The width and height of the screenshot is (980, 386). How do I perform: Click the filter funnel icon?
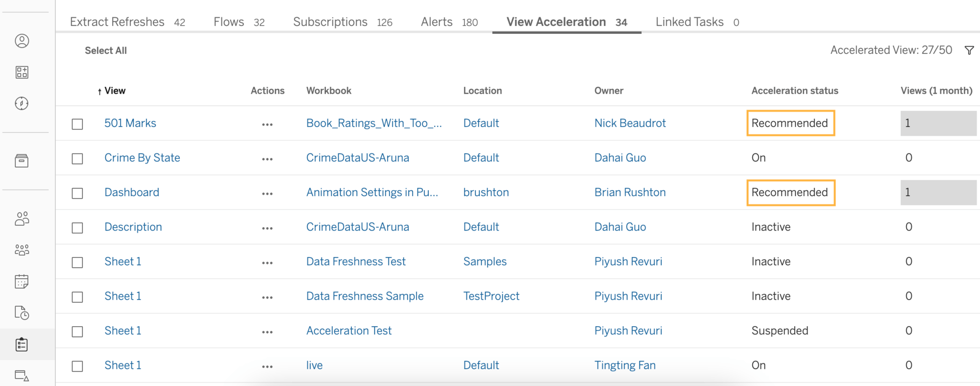[x=969, y=51]
